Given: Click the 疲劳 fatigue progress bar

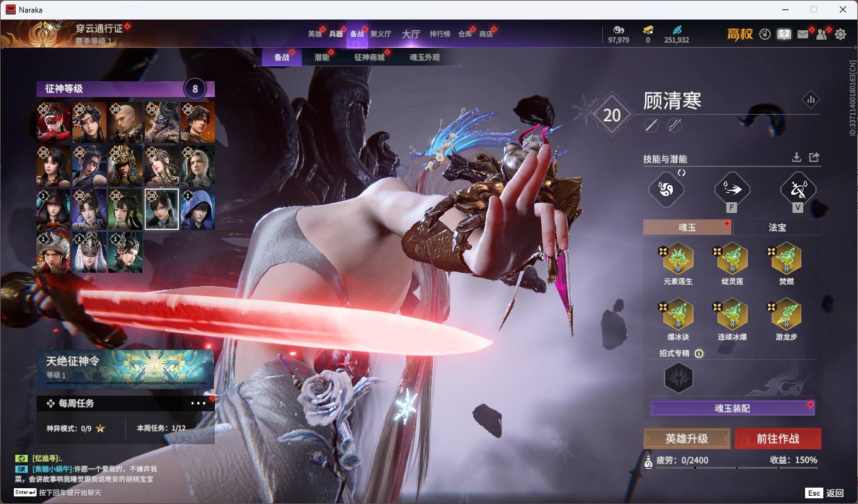Looking at the screenshot, I should pyautogui.click(x=736, y=468).
